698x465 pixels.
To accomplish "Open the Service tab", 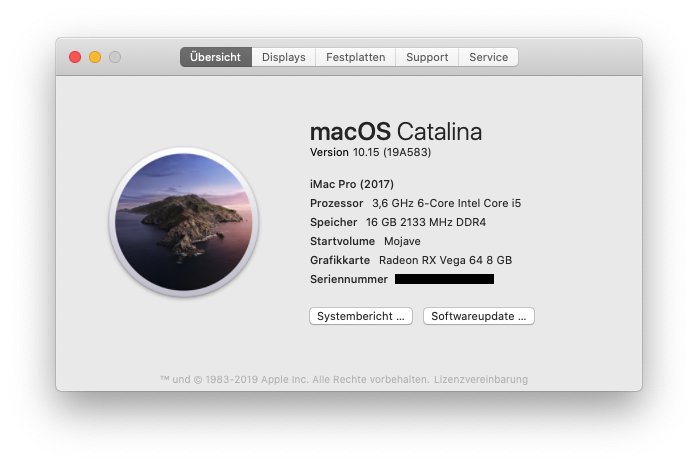I will [x=488, y=57].
